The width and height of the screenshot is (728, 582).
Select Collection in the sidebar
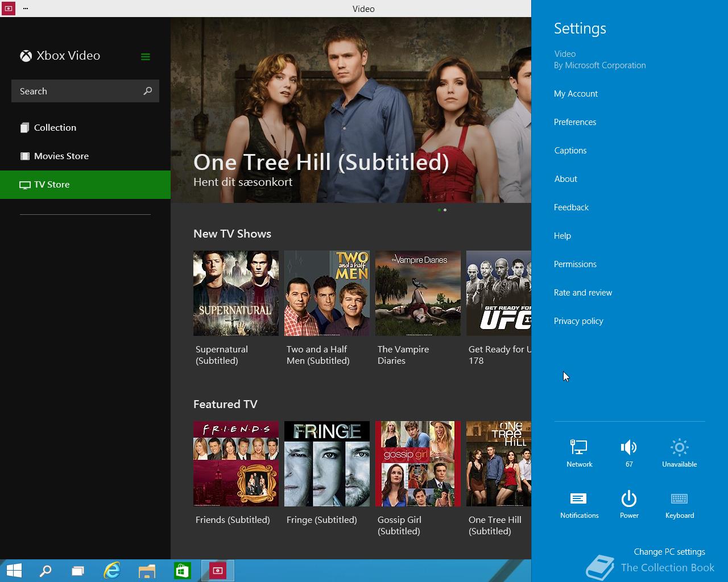pos(85,128)
